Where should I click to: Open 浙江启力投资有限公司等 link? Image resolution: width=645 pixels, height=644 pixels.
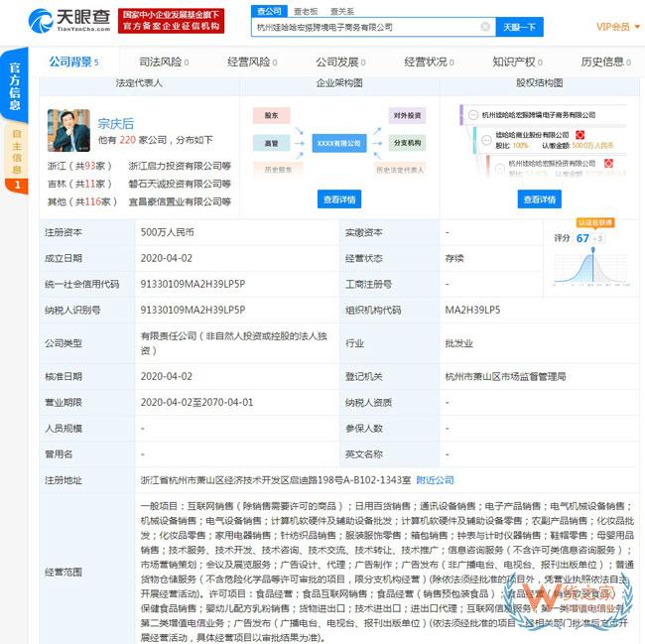pyautogui.click(x=180, y=166)
